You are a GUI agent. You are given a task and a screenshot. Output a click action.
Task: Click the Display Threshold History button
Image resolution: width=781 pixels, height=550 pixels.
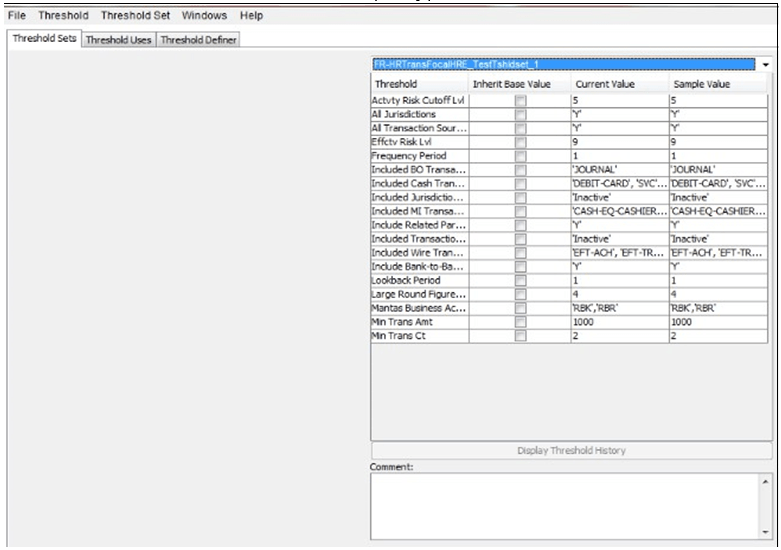pos(571,450)
